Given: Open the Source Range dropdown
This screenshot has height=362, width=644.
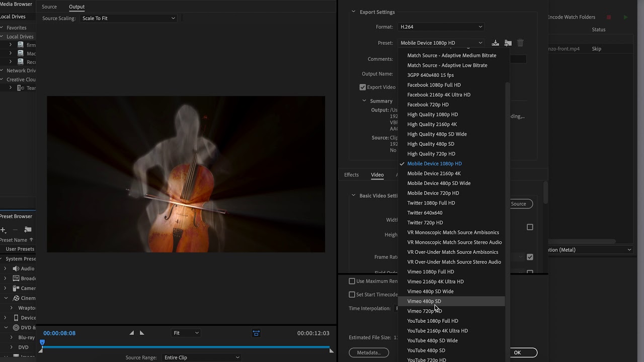Looking at the screenshot, I should pyautogui.click(x=201, y=357).
